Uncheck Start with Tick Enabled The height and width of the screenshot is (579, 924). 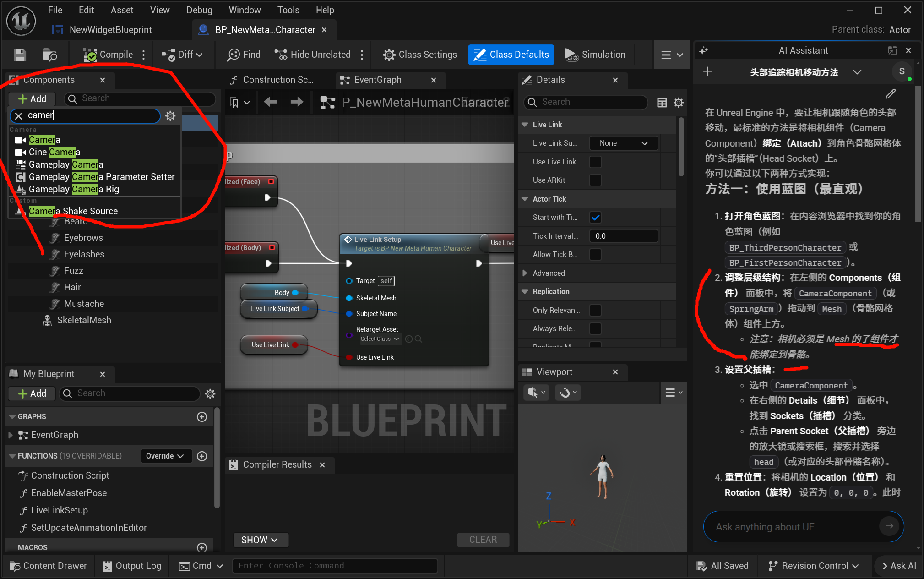(595, 218)
